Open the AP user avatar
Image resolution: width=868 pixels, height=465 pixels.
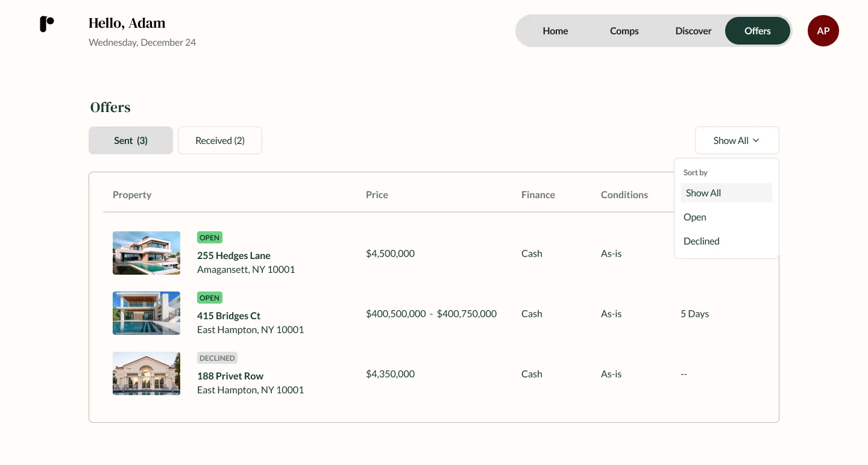pyautogui.click(x=823, y=31)
